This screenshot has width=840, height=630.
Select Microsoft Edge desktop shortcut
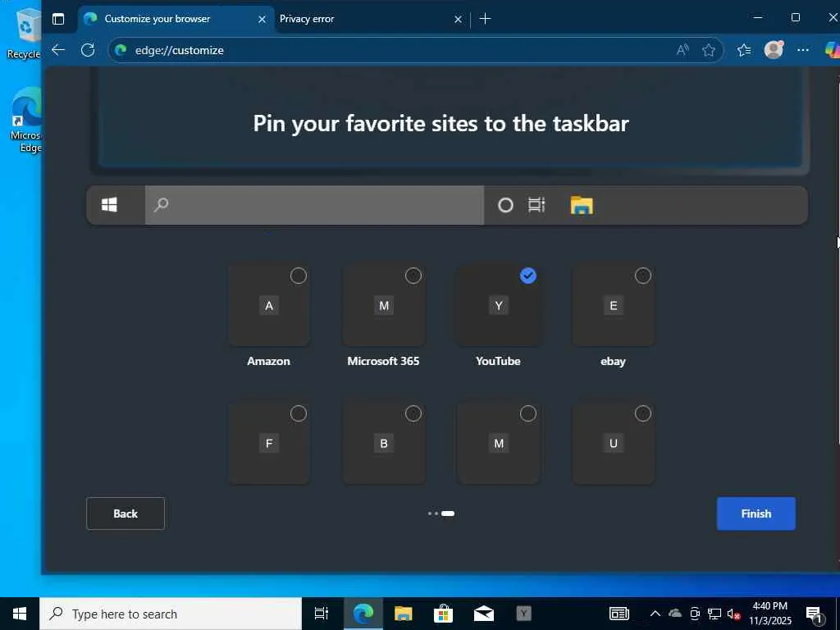point(26,120)
